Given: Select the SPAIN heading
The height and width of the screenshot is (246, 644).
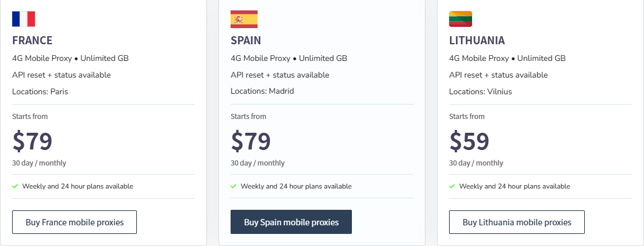Looking at the screenshot, I should (246, 40).
